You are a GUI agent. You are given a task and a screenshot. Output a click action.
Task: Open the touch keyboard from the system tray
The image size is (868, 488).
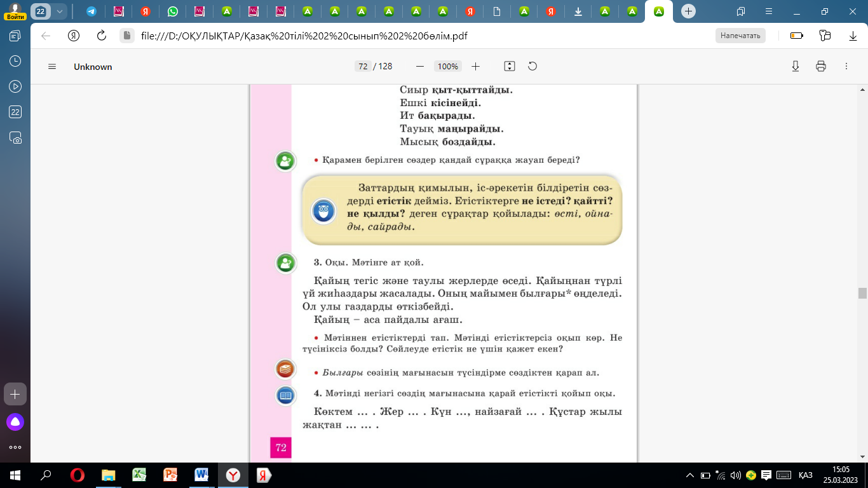click(x=783, y=475)
